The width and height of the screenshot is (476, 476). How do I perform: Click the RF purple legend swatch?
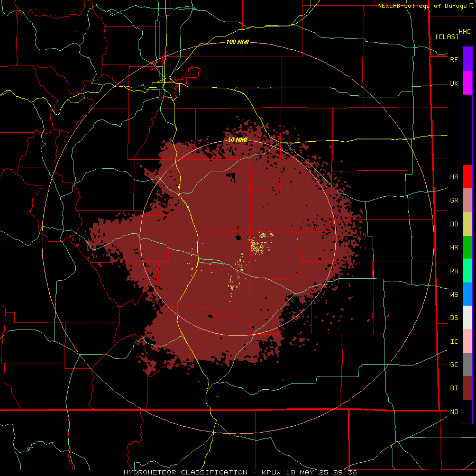point(467,59)
